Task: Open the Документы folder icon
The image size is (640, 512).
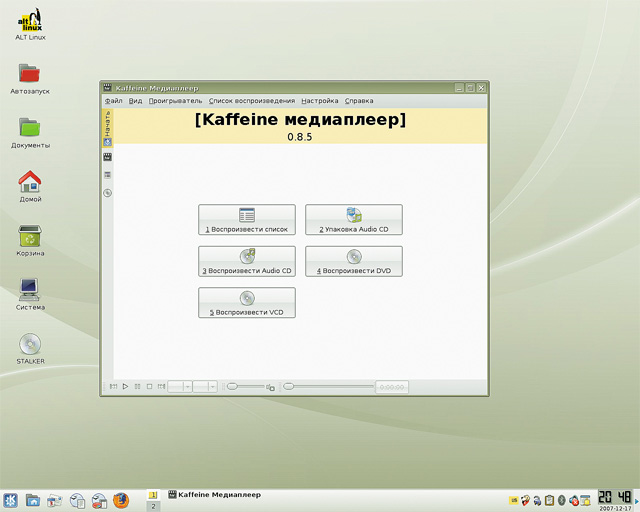Action: coord(30,133)
